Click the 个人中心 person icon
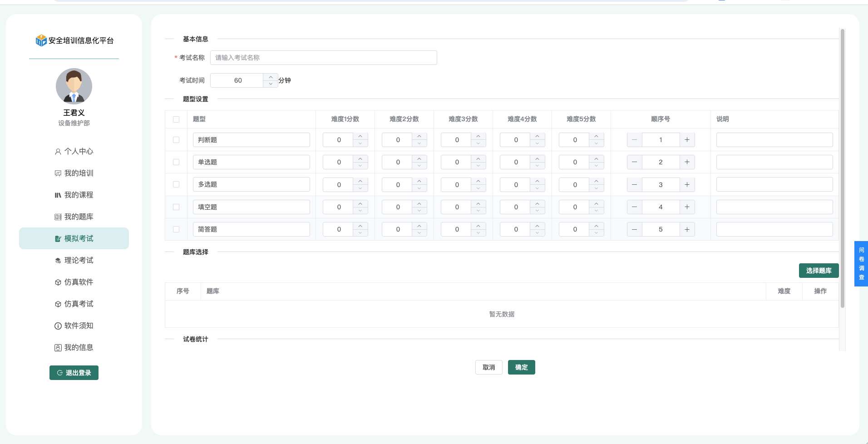 (58, 152)
